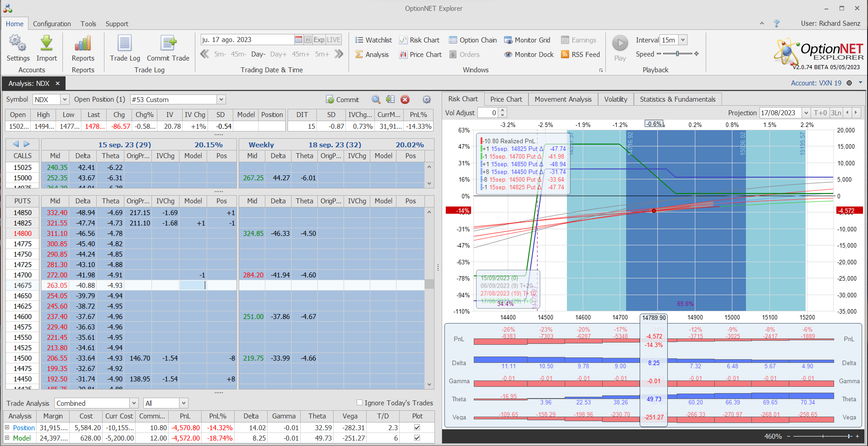Open the Interval 15m dropdown
Screen dimensions: 868x446
[683, 40]
